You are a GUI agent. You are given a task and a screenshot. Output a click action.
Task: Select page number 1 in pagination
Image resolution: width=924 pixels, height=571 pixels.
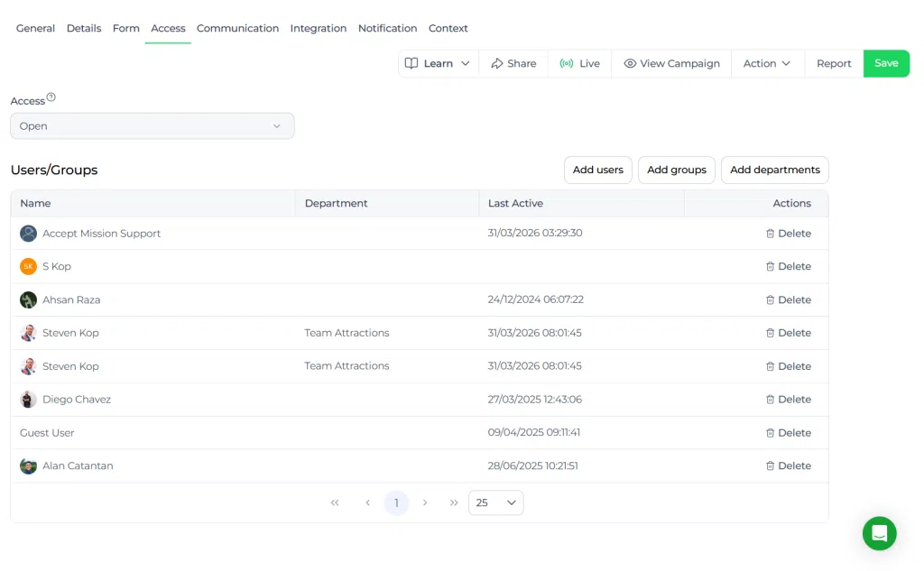tap(397, 502)
